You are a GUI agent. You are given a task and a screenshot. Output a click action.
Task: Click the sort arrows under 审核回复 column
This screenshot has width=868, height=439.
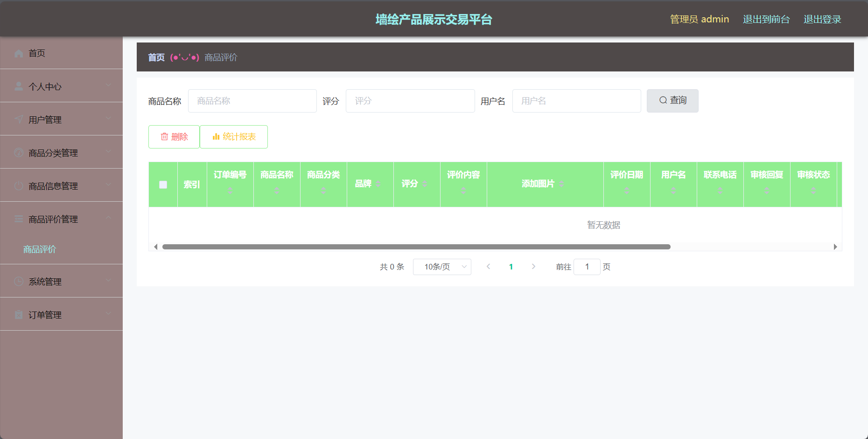(x=767, y=191)
